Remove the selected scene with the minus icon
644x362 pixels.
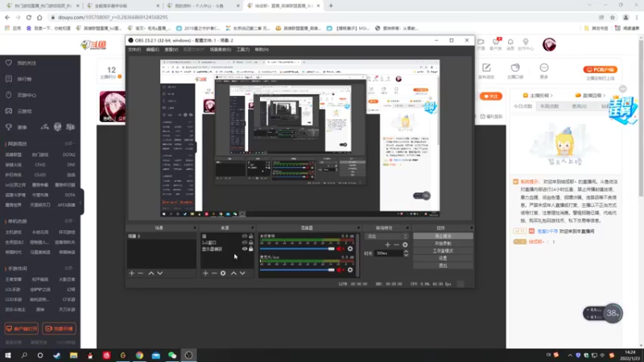click(x=140, y=274)
